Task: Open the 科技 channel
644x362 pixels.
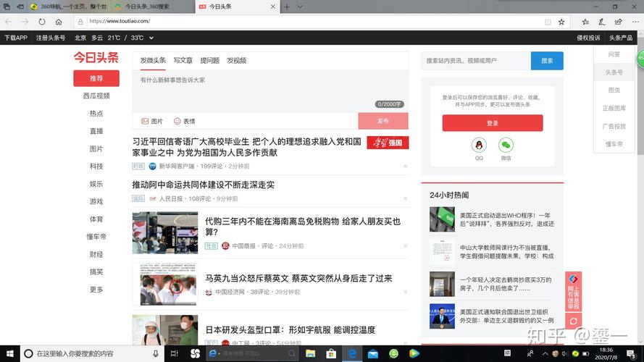Action: click(96, 167)
